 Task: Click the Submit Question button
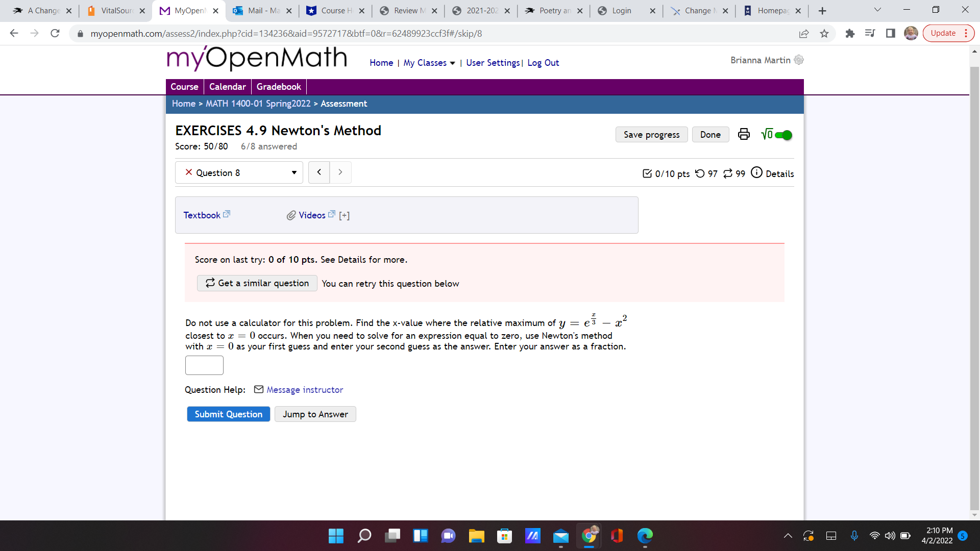[x=228, y=414]
